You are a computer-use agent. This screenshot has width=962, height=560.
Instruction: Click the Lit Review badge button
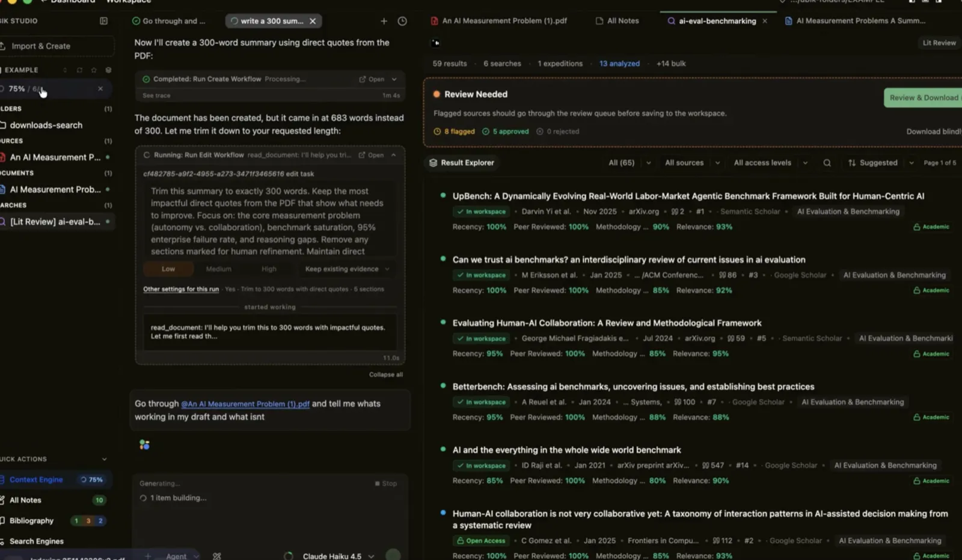[x=939, y=43]
